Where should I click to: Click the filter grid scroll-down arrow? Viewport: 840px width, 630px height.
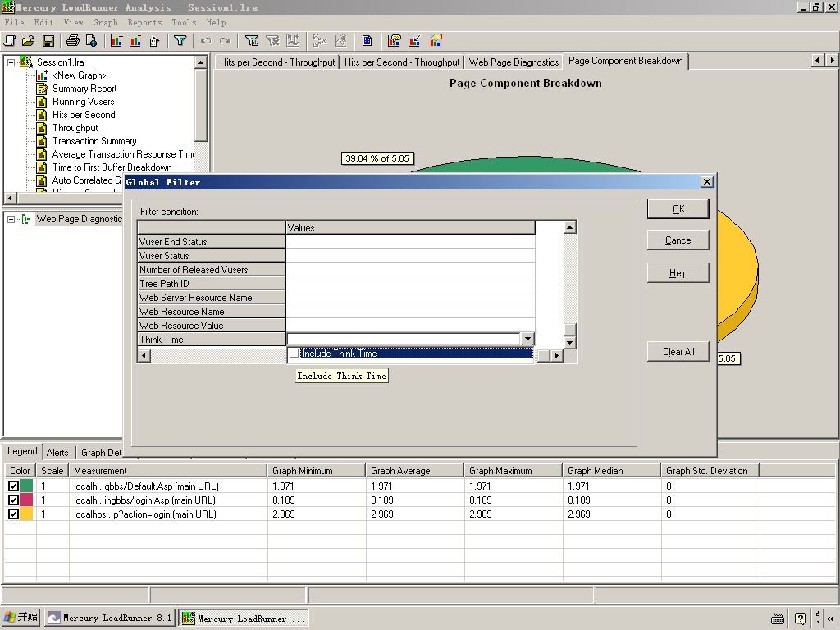pos(570,342)
